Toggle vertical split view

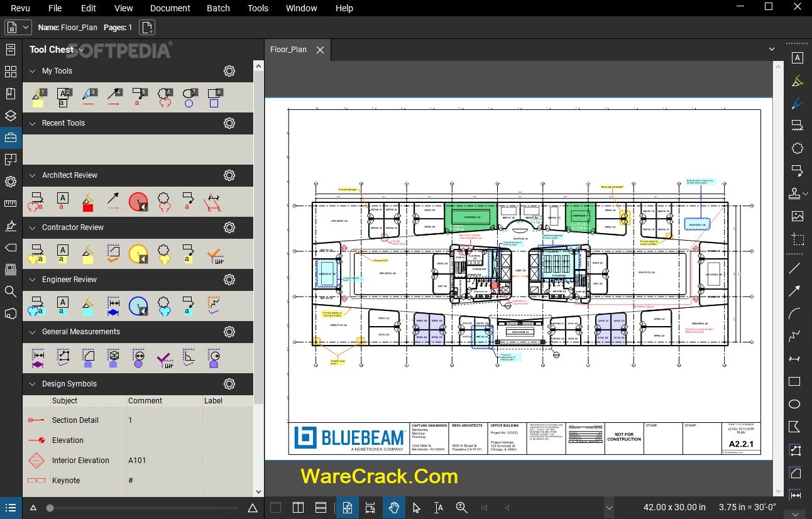pos(298,507)
